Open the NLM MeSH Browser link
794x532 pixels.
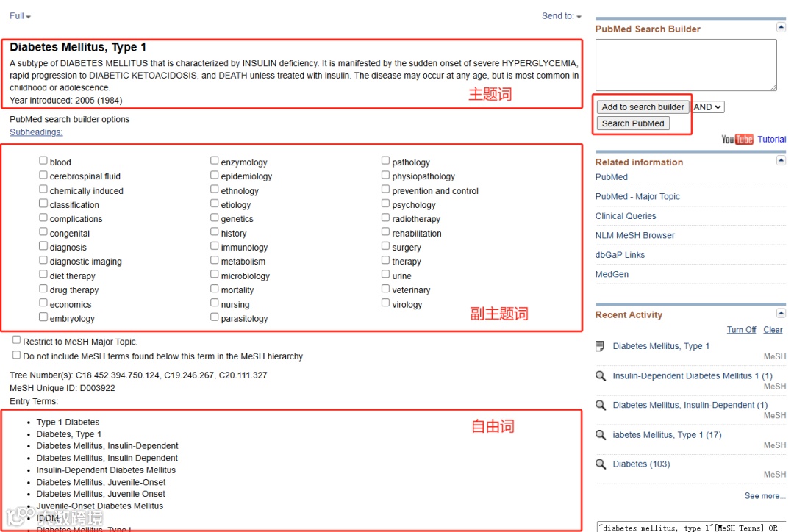pyautogui.click(x=635, y=235)
